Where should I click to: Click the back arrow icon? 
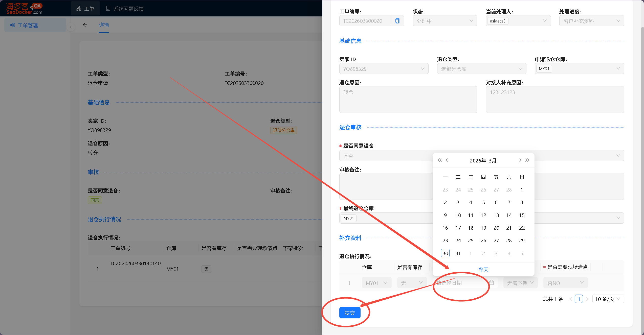click(85, 25)
